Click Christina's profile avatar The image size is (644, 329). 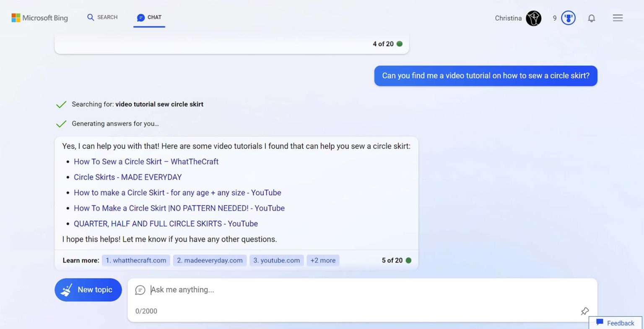pyautogui.click(x=533, y=18)
